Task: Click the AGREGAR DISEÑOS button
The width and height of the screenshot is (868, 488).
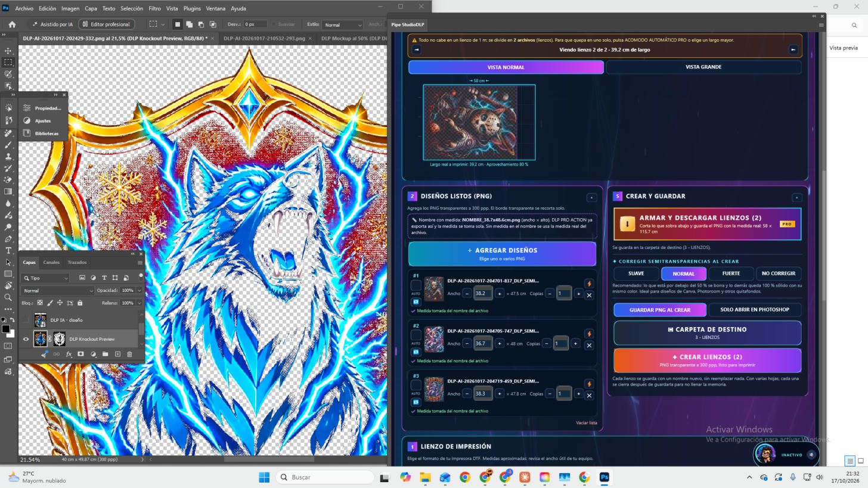Action: point(502,254)
